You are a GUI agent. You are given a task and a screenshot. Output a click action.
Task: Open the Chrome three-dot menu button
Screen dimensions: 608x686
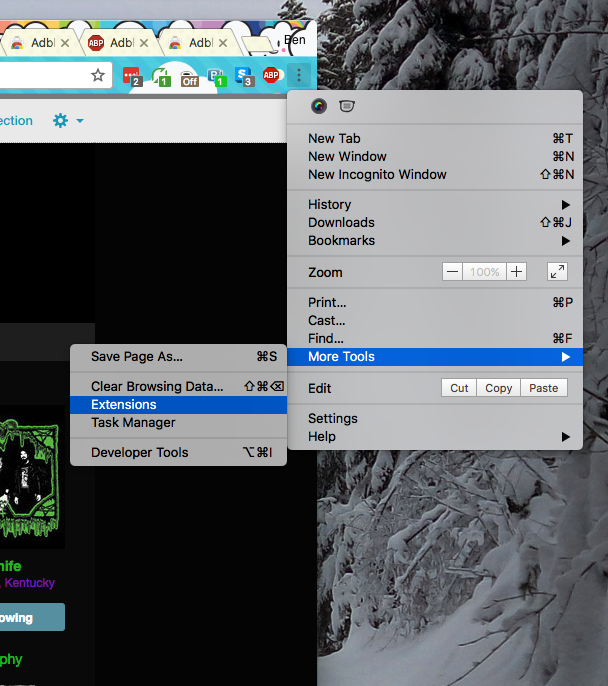(x=298, y=75)
